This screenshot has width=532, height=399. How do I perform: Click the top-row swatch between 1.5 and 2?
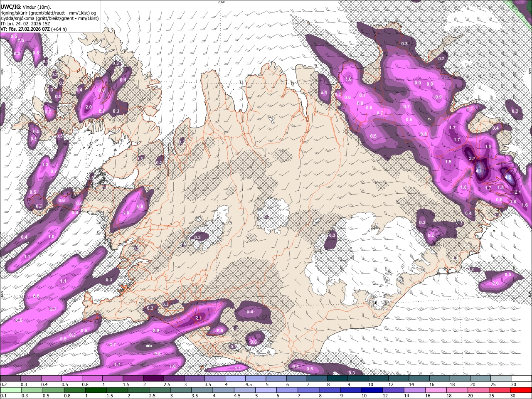point(133,379)
